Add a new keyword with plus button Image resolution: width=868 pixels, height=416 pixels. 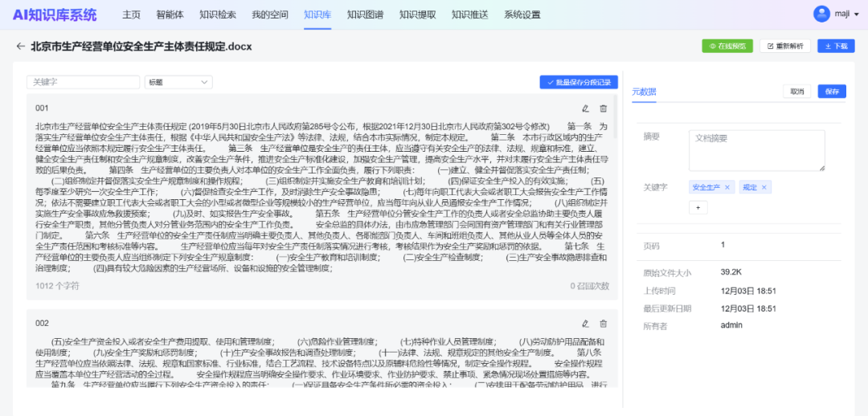click(698, 207)
